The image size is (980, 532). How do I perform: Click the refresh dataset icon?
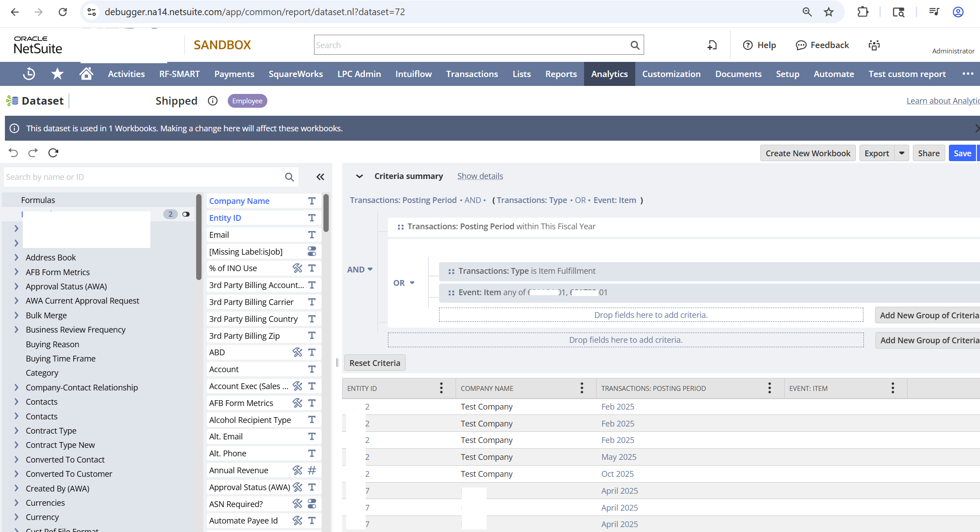(53, 153)
